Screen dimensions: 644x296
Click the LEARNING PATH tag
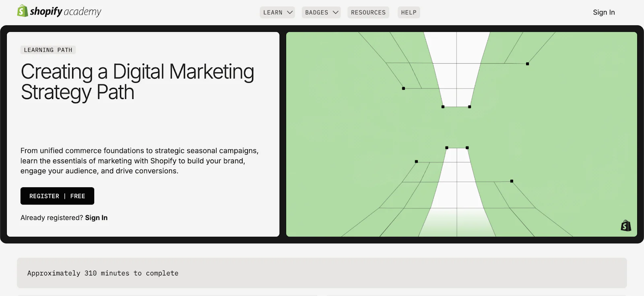[x=48, y=50]
